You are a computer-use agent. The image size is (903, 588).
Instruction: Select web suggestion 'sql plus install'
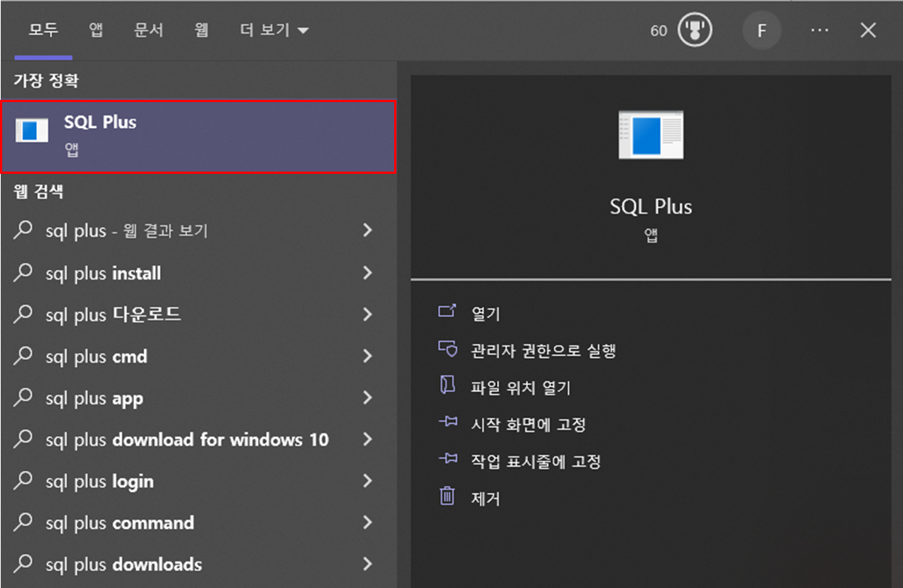tap(198, 274)
